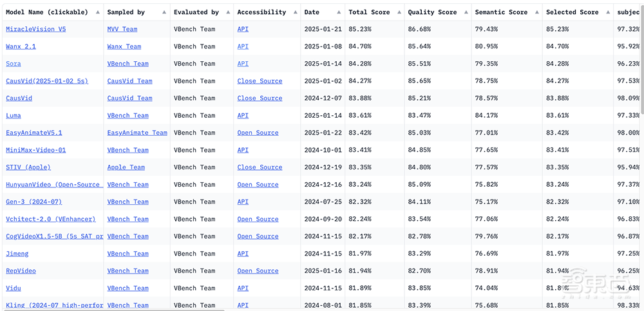
Task: Click sort arrow next to Quality Score
Action: 465,12
